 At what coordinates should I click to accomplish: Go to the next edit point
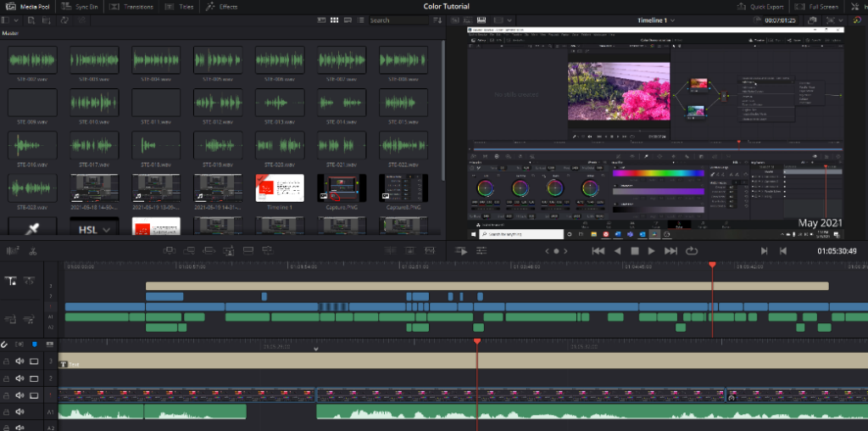[x=765, y=251]
